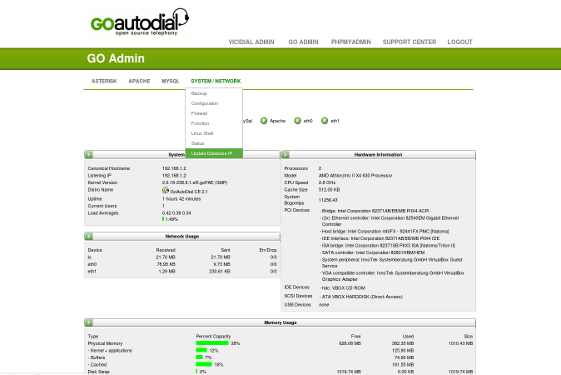Click the Network Usage panel title

pyautogui.click(x=182, y=237)
